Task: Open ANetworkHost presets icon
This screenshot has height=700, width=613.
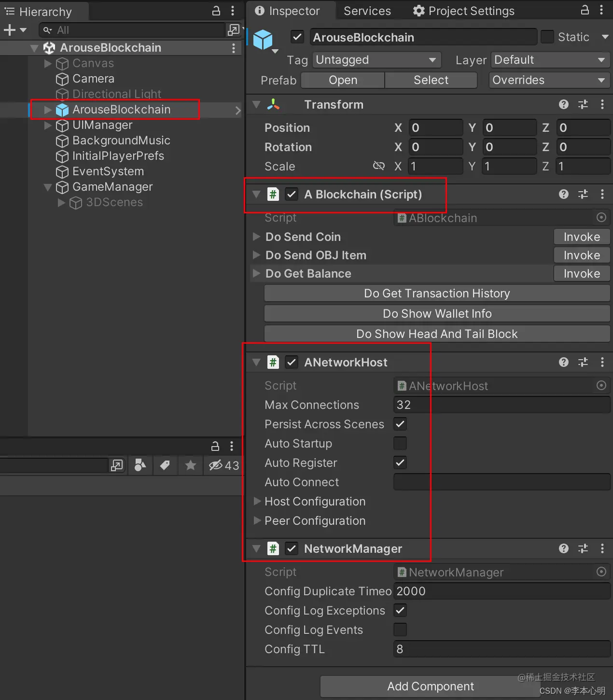Action: point(583,362)
